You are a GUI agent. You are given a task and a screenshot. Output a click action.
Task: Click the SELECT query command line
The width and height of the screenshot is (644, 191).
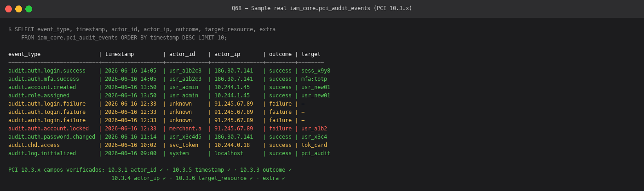(x=142, y=29)
